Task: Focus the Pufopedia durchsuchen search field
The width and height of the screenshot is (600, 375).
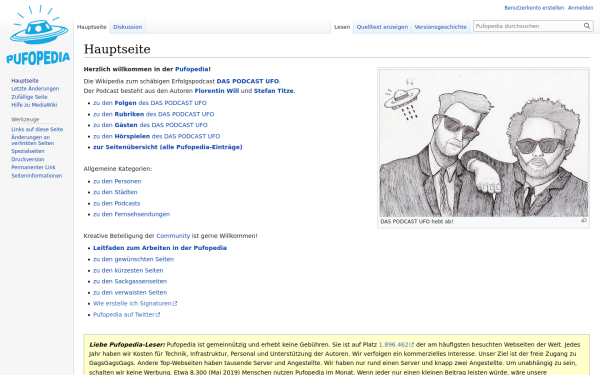Action: coord(528,26)
